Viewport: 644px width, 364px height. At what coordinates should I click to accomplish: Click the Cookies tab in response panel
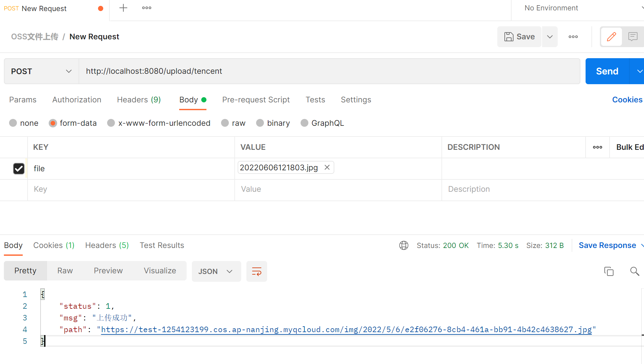coord(53,245)
